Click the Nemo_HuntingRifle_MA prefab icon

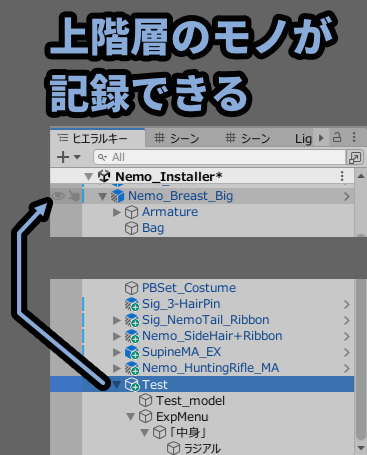(x=132, y=368)
